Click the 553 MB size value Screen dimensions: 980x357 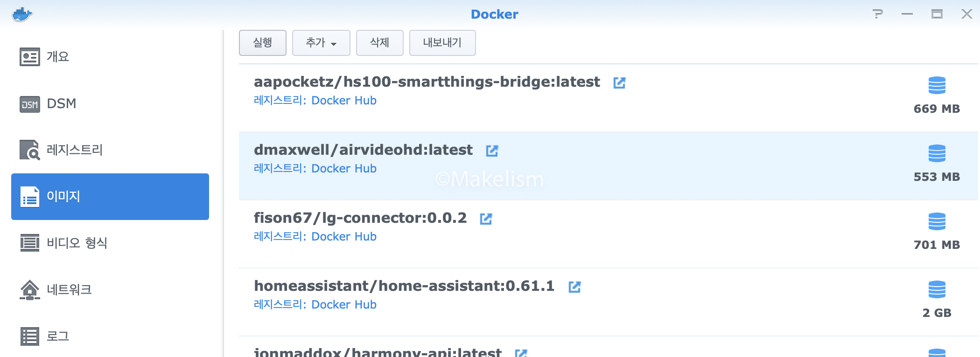click(x=937, y=177)
